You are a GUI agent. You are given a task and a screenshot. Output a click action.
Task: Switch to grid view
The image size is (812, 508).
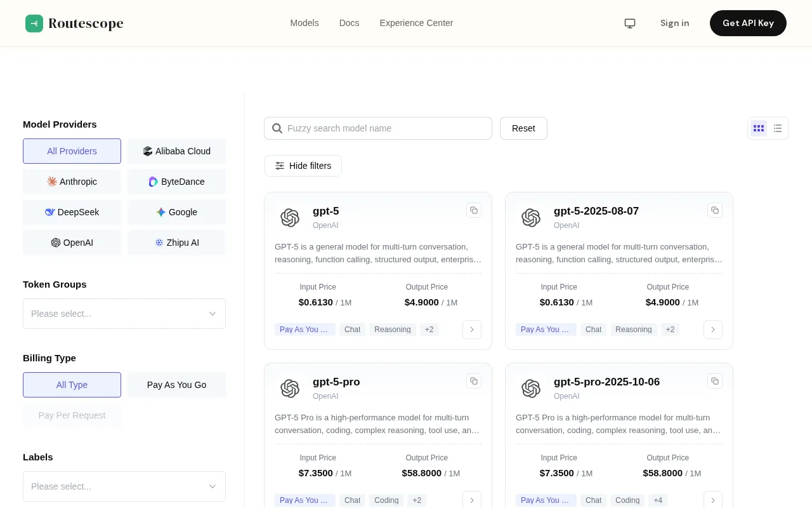(759, 128)
